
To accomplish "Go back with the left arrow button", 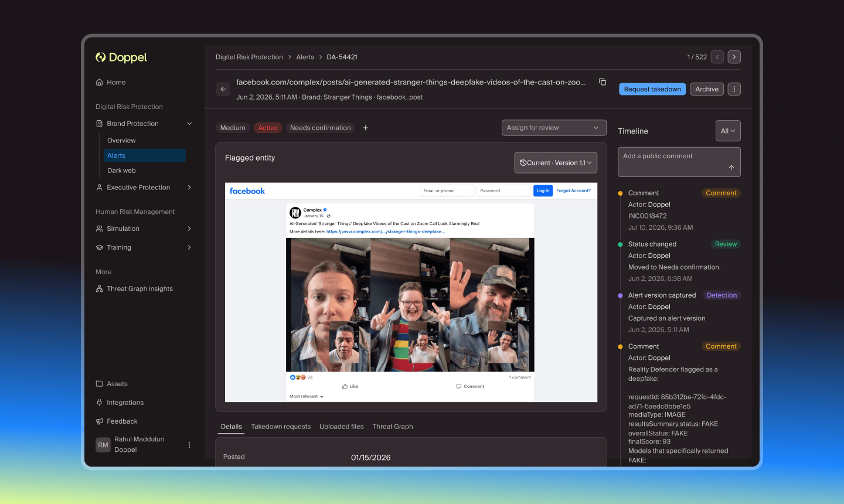I will 223,89.
